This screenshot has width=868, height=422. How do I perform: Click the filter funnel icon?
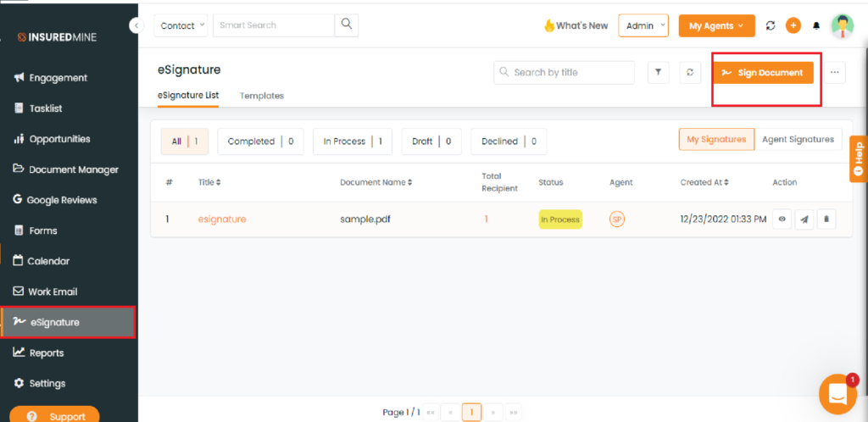658,73
